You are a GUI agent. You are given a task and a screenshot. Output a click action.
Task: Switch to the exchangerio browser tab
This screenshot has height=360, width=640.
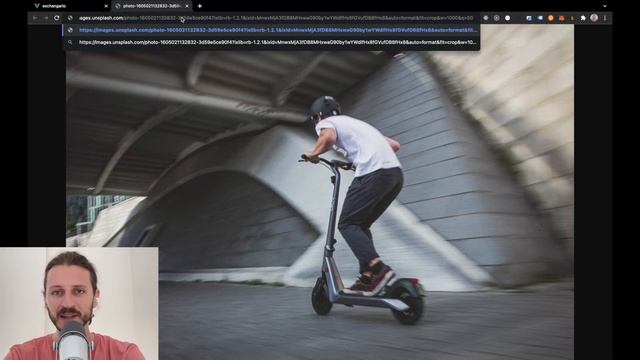point(69,6)
